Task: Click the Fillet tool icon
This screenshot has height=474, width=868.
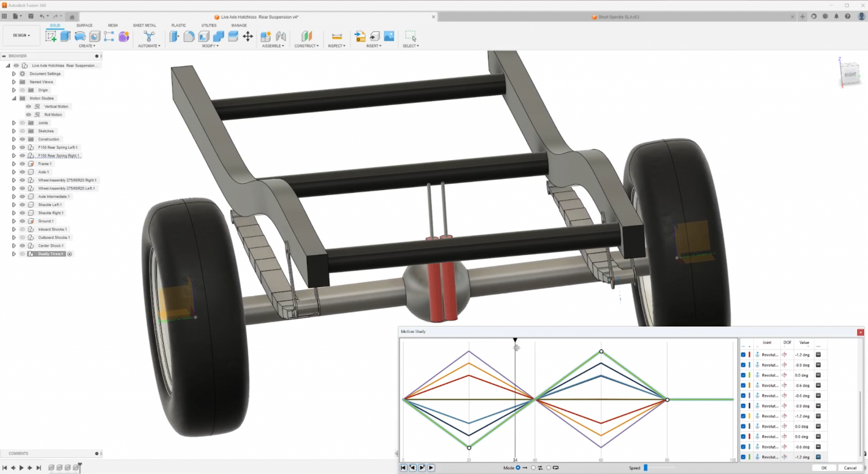Action: tap(189, 36)
